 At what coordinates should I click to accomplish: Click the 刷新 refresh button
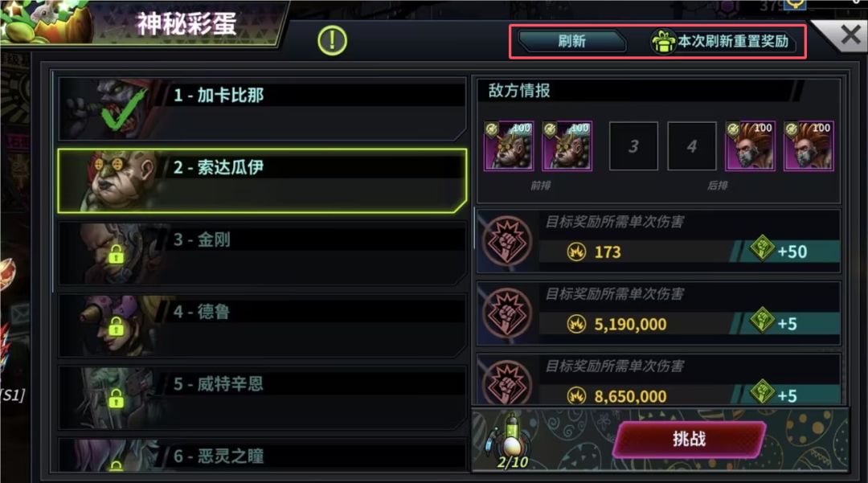[572, 42]
